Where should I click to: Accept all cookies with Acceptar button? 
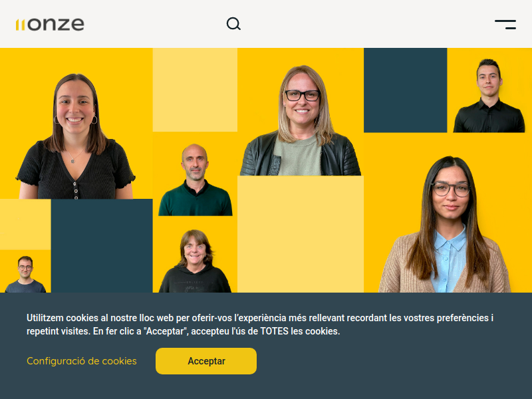(206, 361)
